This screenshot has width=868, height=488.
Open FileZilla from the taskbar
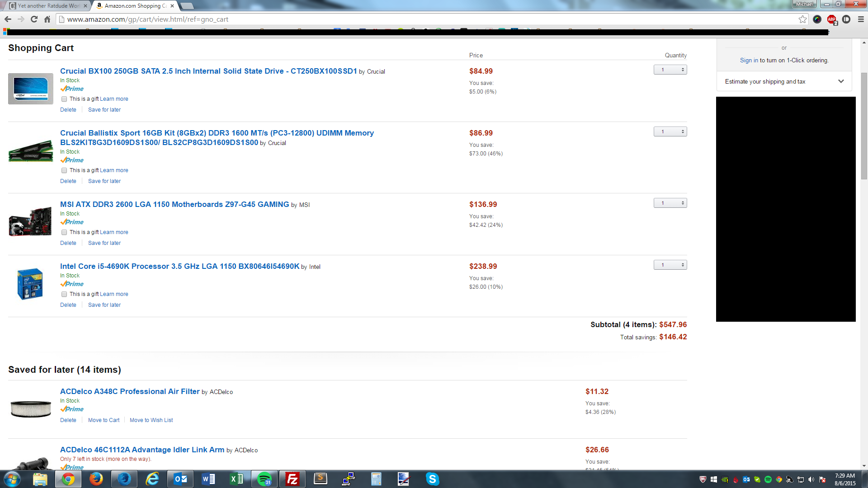(292, 479)
